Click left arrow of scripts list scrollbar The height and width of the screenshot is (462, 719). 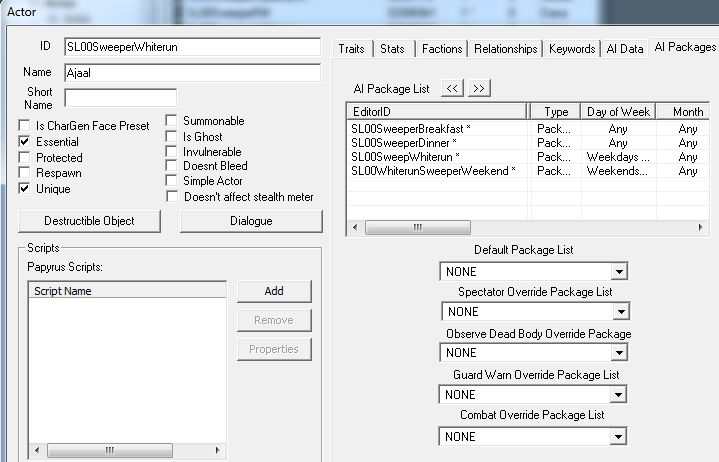(37, 450)
